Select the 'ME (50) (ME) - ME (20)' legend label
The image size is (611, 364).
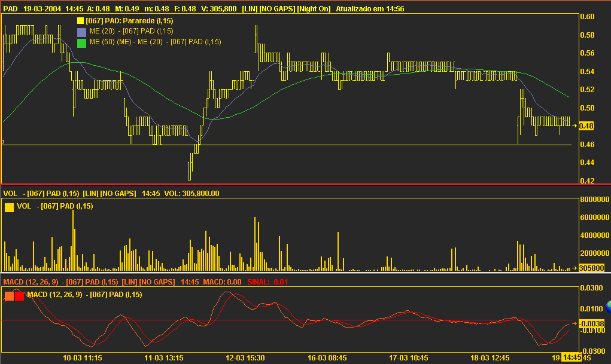pyautogui.click(x=126, y=42)
